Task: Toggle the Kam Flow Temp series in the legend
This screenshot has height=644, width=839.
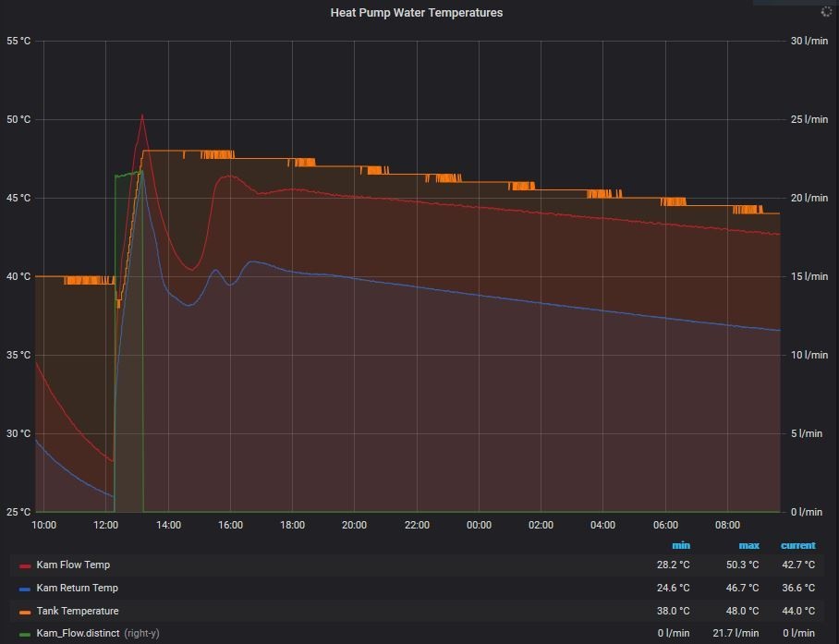Action: tap(73, 565)
